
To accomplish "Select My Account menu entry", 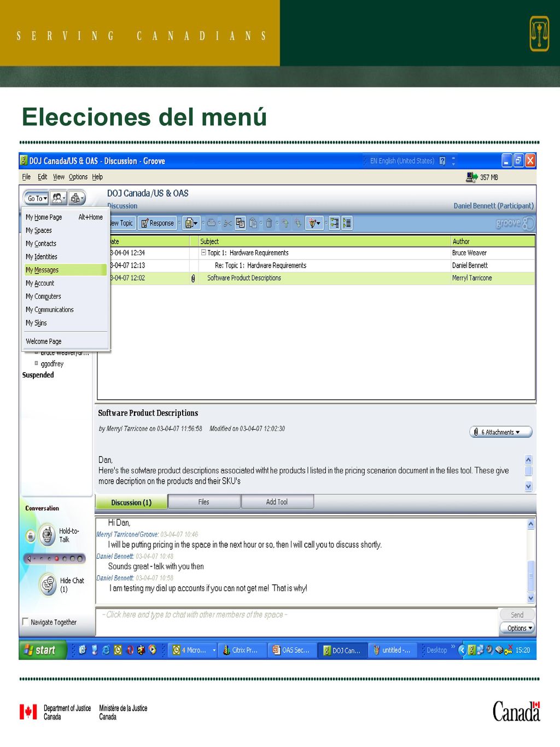I will pyautogui.click(x=65, y=283).
